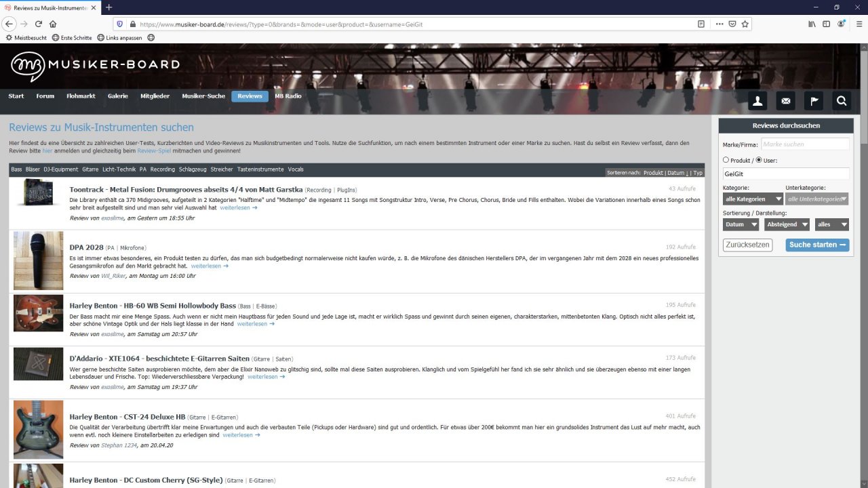Open reviewer profile Stephan 1234
868x488 pixels.
(119, 445)
